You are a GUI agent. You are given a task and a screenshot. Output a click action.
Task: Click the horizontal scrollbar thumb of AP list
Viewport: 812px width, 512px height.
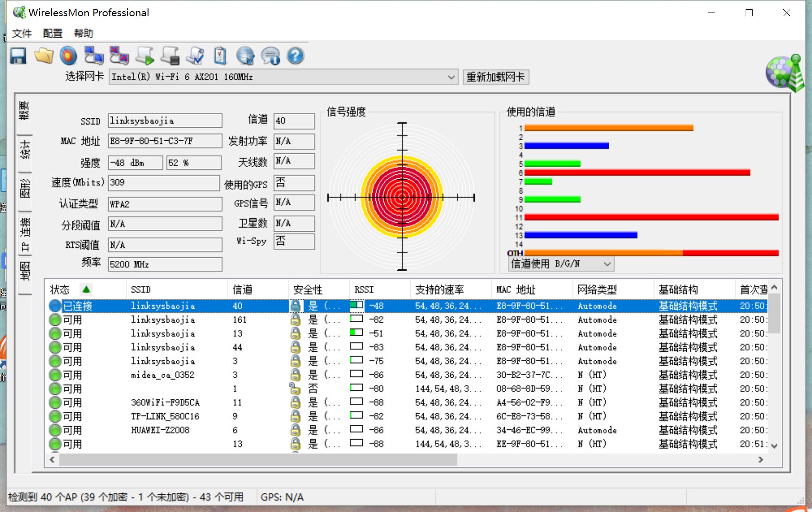[x=258, y=460]
